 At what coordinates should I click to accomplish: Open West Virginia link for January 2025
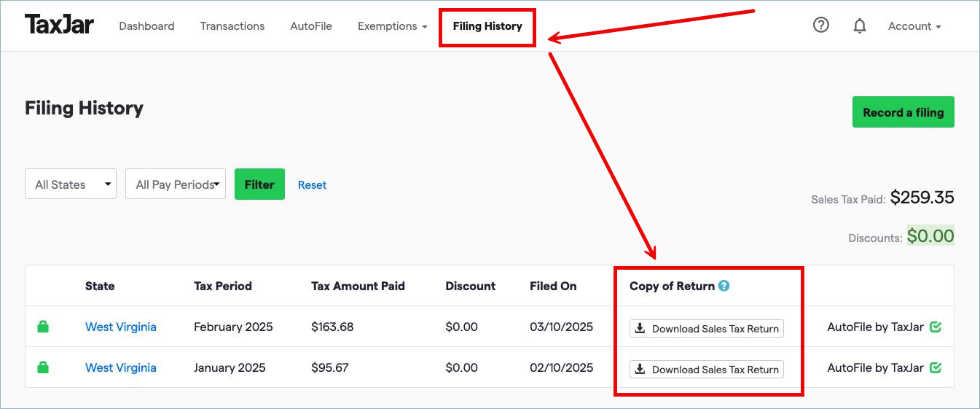(121, 367)
